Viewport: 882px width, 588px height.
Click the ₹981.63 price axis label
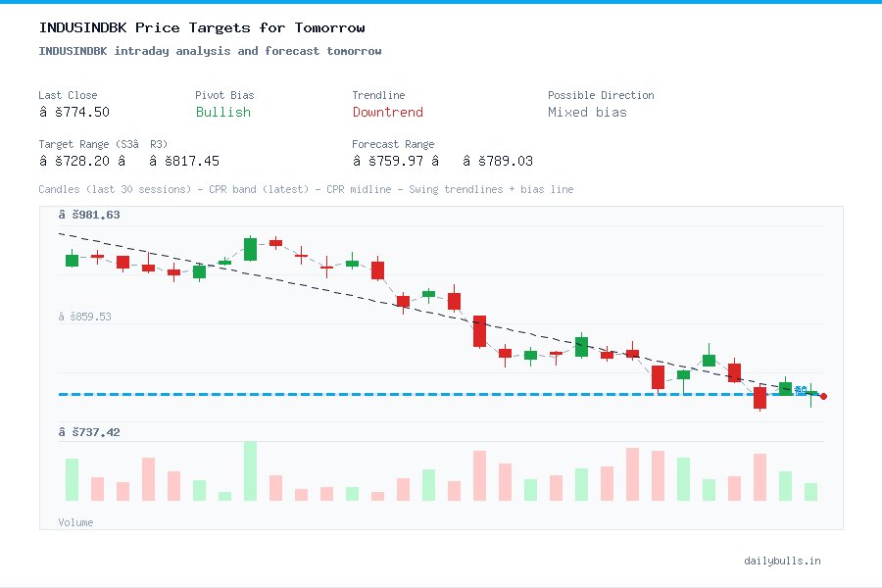pos(90,214)
